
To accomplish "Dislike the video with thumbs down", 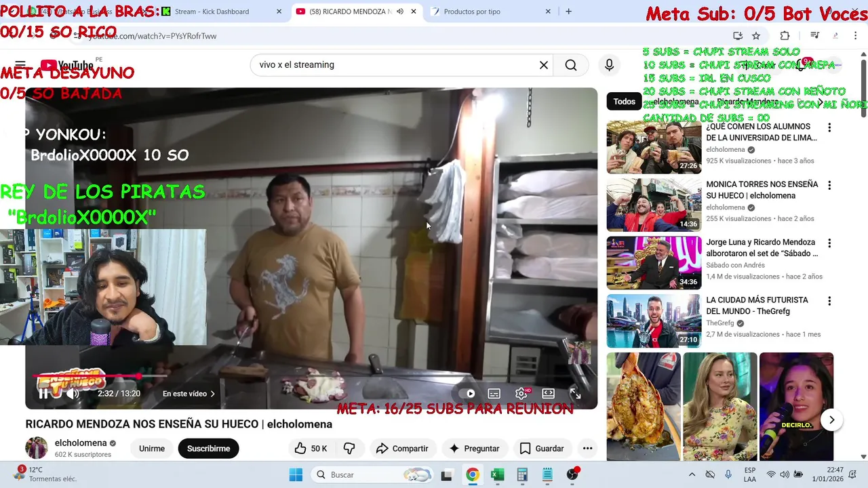I will [349, 449].
